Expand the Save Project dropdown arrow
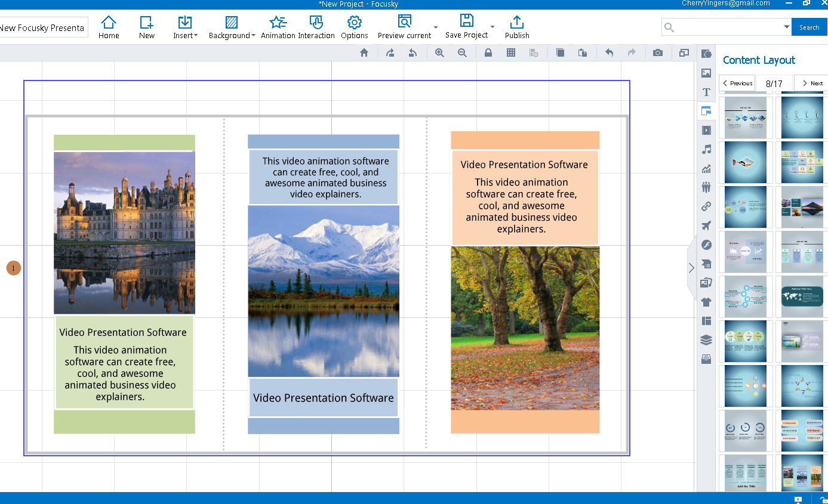The image size is (828, 504). tap(491, 27)
